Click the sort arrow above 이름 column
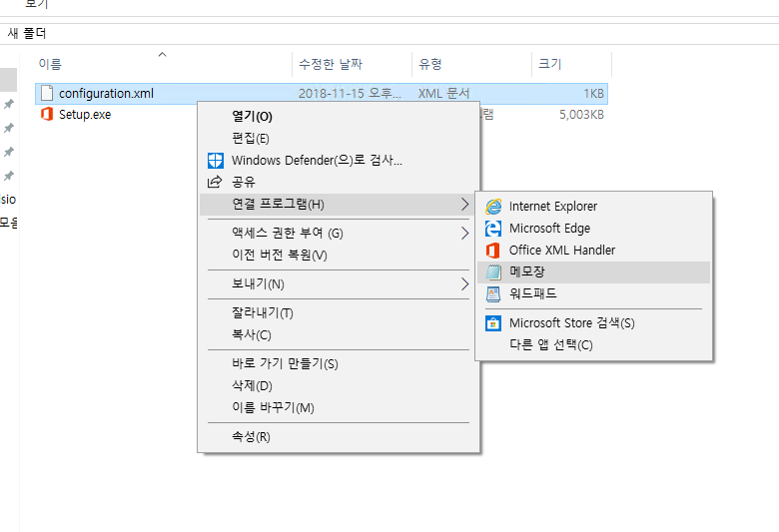Viewport: 779px width, 532px height. coord(162,54)
